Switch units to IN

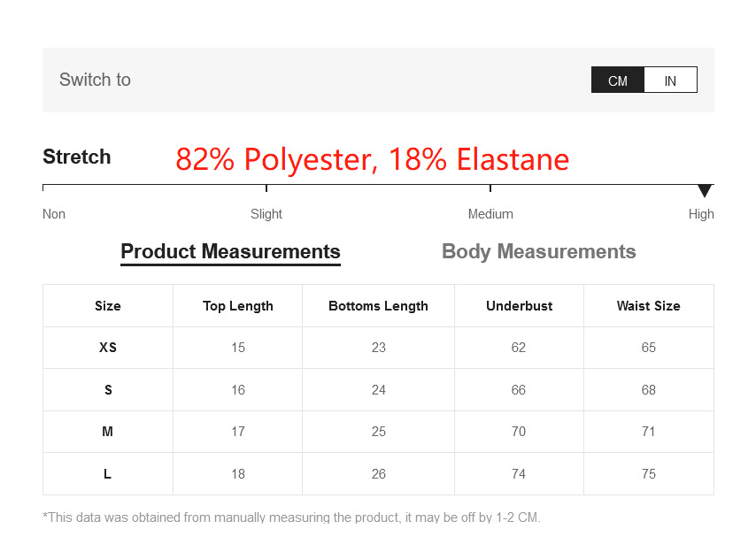[x=670, y=80]
